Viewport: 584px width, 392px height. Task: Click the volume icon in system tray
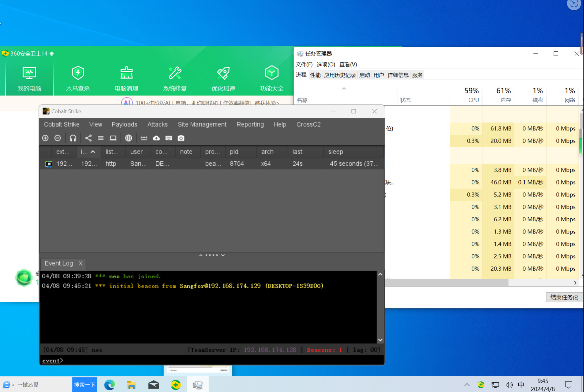[509, 385]
